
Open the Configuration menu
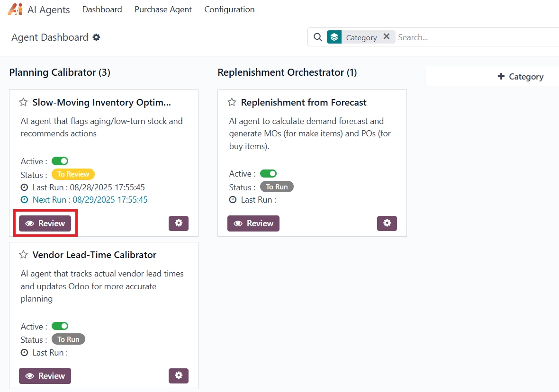pos(229,9)
